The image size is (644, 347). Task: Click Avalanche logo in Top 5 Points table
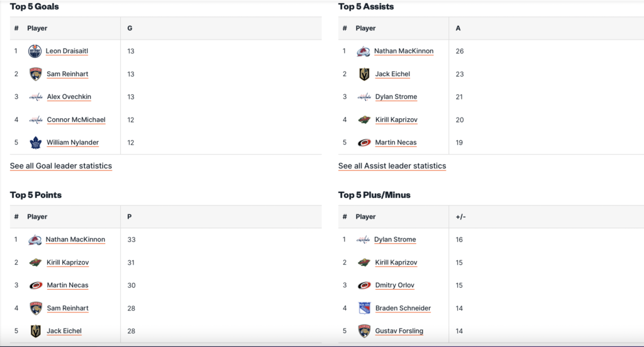click(x=35, y=240)
